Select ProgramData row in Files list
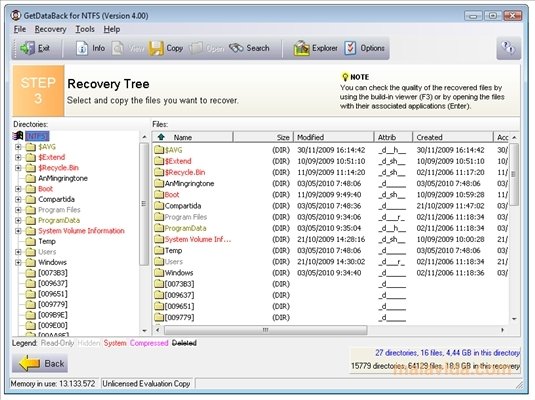 point(330,228)
